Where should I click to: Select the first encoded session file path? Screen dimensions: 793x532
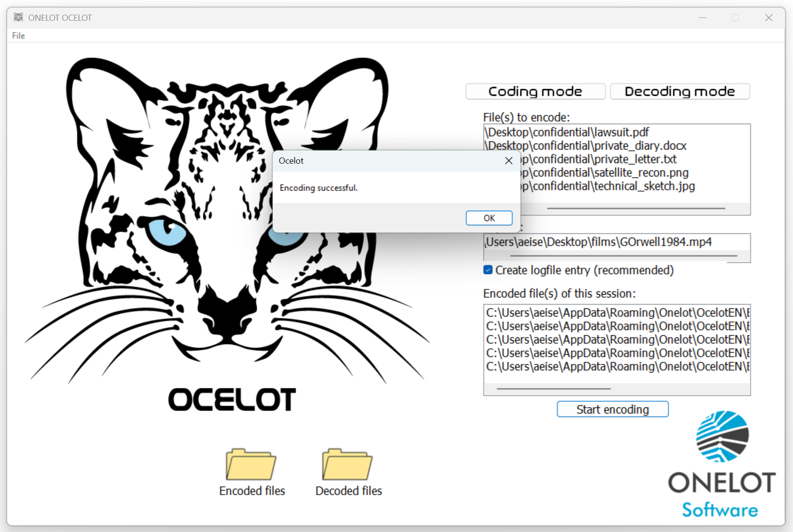tap(613, 312)
